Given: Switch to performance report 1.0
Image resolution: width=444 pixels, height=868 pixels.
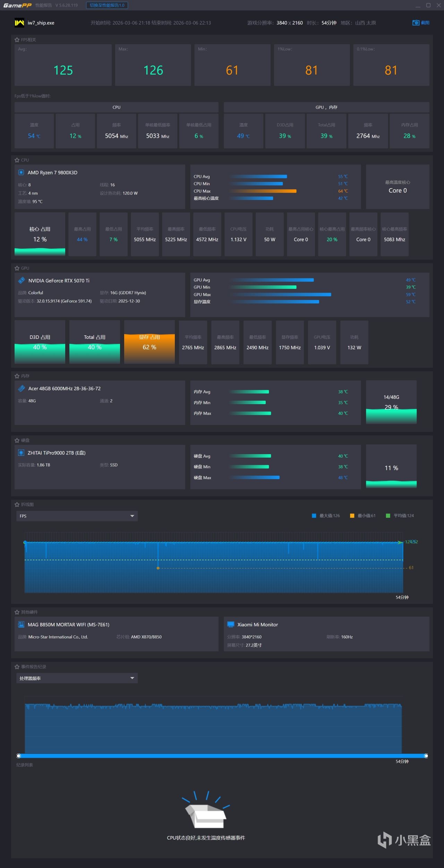Looking at the screenshot, I should [107, 5].
